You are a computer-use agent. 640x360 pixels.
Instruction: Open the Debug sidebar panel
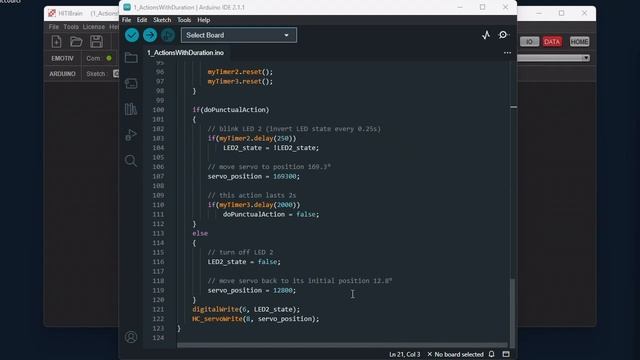click(x=131, y=135)
